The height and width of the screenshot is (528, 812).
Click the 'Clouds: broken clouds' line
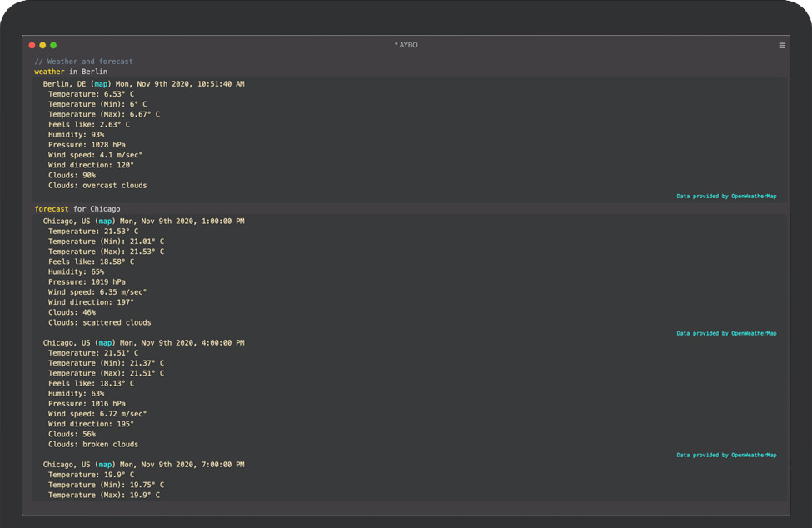pyautogui.click(x=93, y=445)
